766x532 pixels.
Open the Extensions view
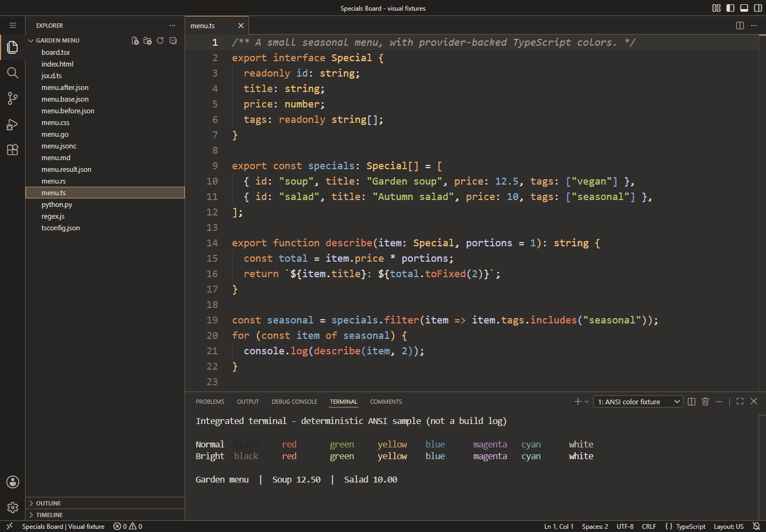tap(13, 149)
